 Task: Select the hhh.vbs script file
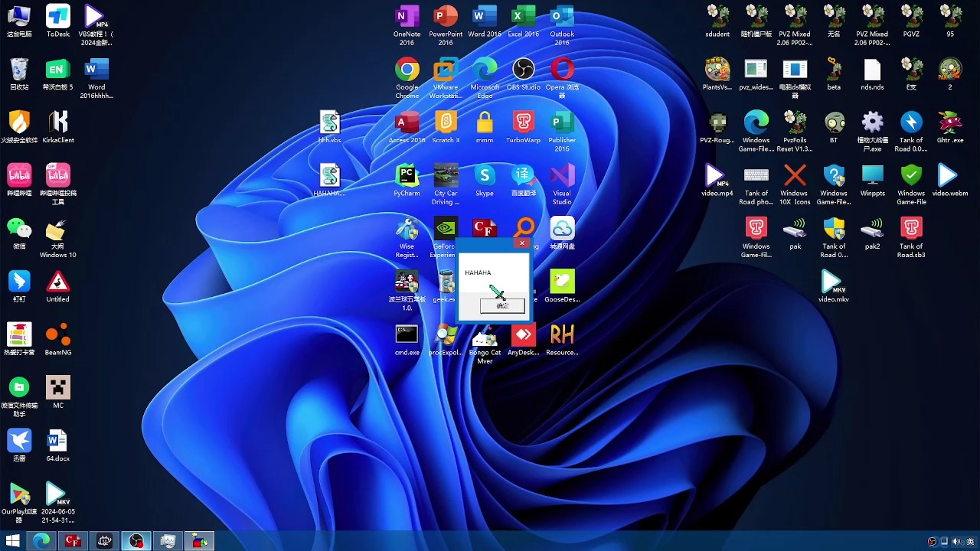tap(329, 127)
